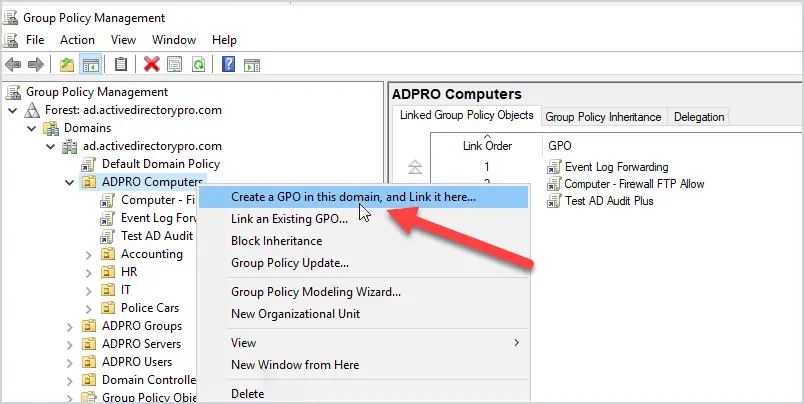Image resolution: width=804 pixels, height=404 pixels.
Task: Expand the Accounting organizational unit
Action: 88,255
